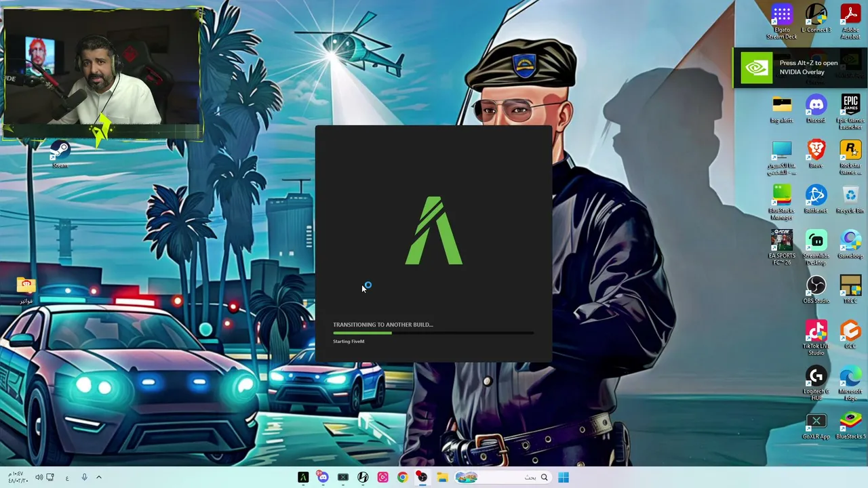Select the فواتير folder on the desktop
This screenshot has height=488, width=868.
(26, 290)
